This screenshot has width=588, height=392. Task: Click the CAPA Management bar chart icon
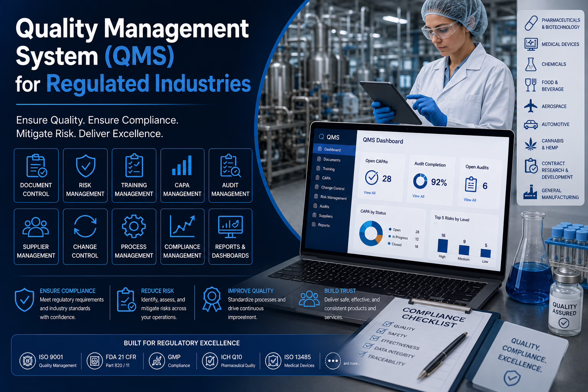click(x=182, y=165)
